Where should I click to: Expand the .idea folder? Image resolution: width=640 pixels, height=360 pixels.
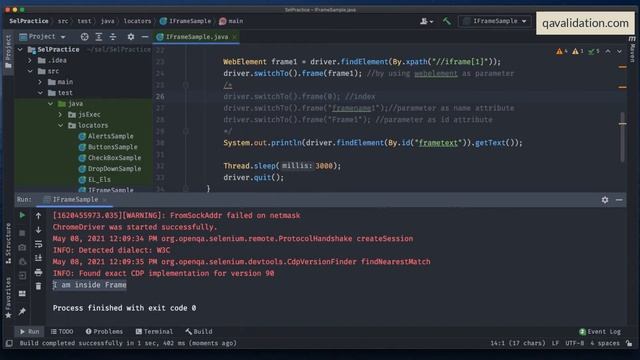tap(30, 60)
